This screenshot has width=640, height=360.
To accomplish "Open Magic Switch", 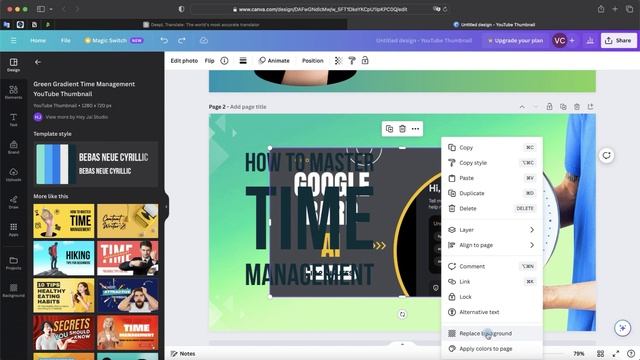I will tap(113, 40).
